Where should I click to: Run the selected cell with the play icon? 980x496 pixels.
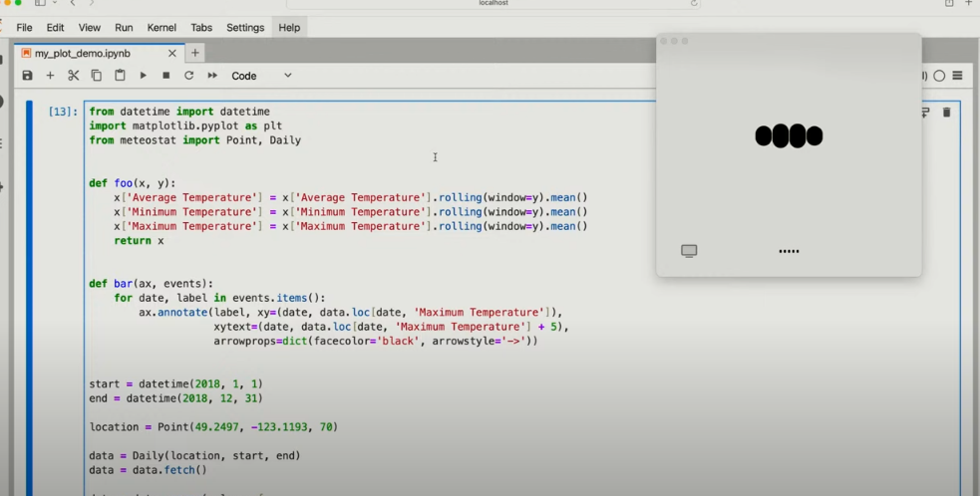144,76
